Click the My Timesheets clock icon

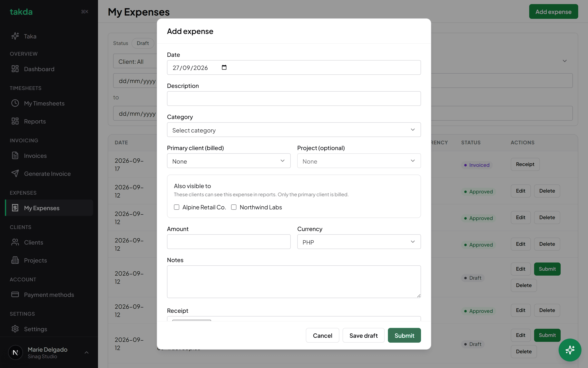(15, 103)
